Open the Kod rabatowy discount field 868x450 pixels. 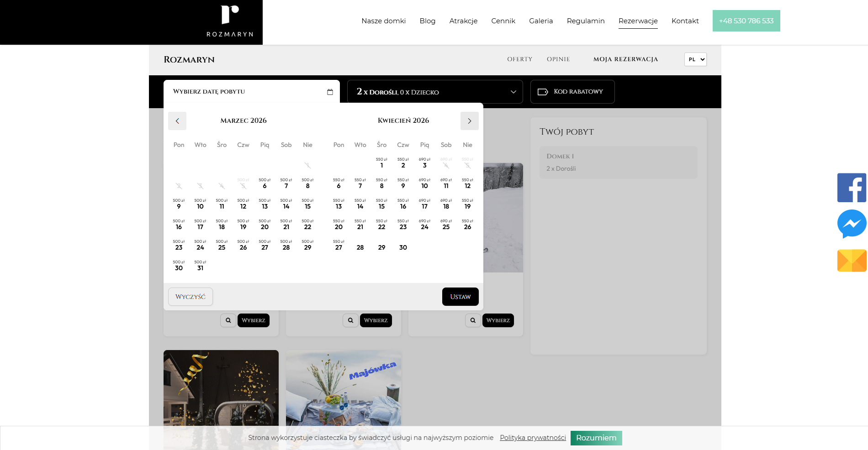point(572,92)
